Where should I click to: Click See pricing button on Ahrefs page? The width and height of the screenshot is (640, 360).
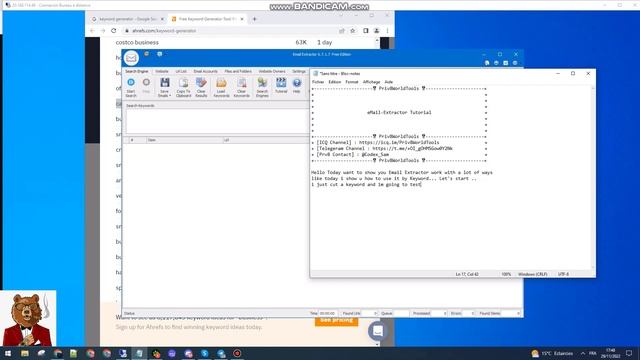click(x=336, y=320)
